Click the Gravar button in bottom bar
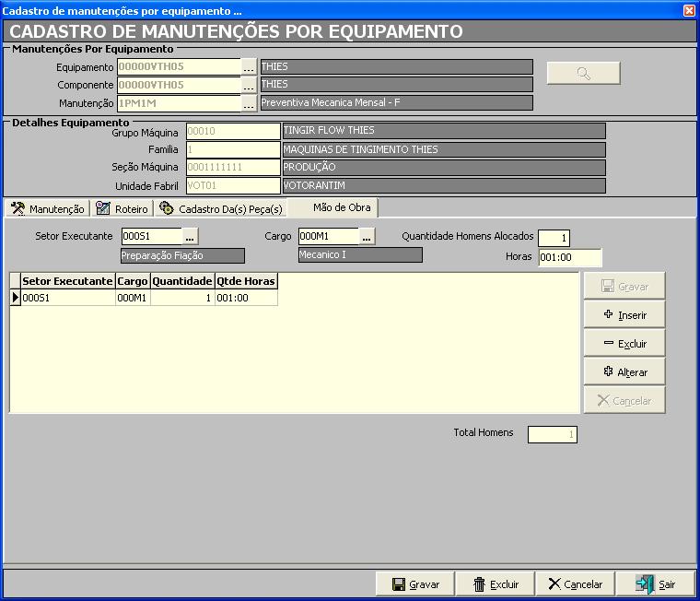Screen dimensions: 700x601 pyautogui.click(x=415, y=584)
